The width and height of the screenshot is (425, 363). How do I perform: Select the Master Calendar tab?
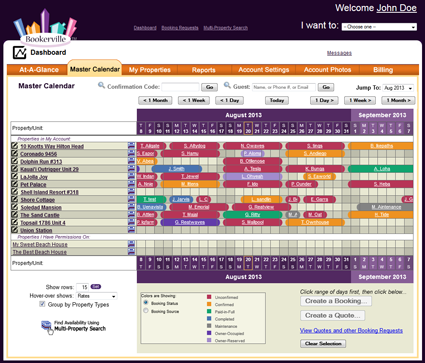[x=95, y=69]
